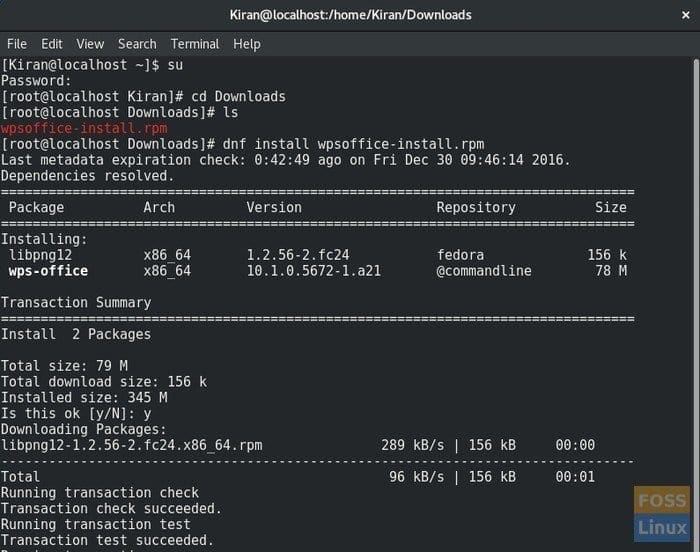Click version '10.1.0.5672-1.a21'
This screenshot has height=552, width=700.
pyautogui.click(x=314, y=271)
